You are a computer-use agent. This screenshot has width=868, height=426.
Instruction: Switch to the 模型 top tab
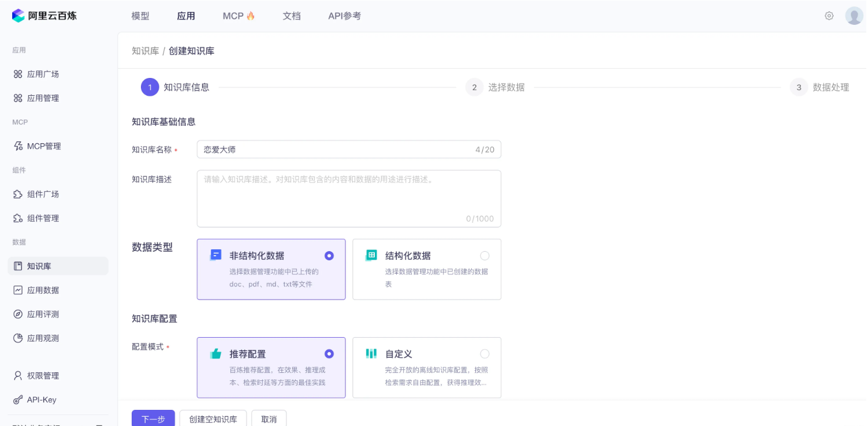tap(140, 16)
